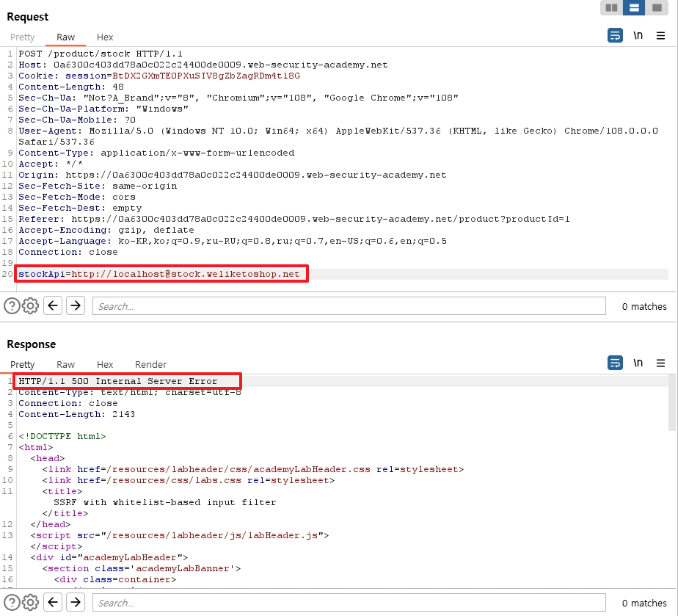Click the Referer header line
The image size is (678, 616).
[294, 219]
